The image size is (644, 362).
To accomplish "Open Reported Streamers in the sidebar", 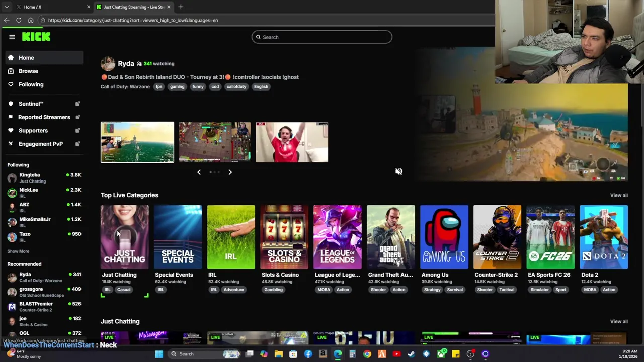I will (44, 117).
